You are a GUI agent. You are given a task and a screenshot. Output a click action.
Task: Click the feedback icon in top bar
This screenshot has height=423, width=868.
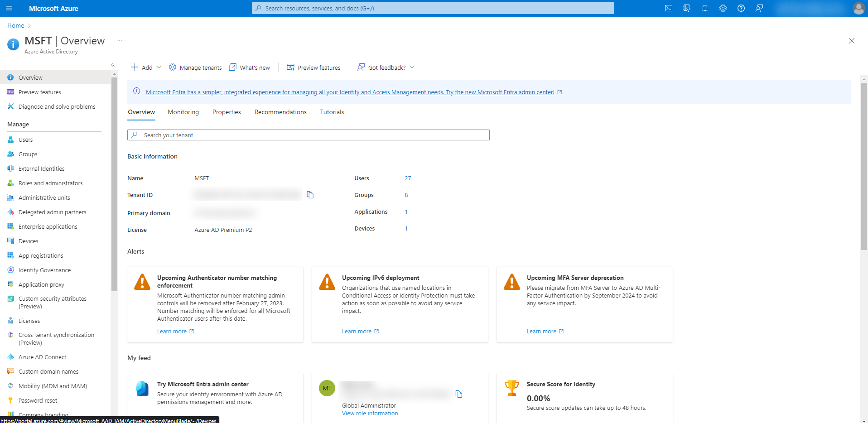pos(759,8)
